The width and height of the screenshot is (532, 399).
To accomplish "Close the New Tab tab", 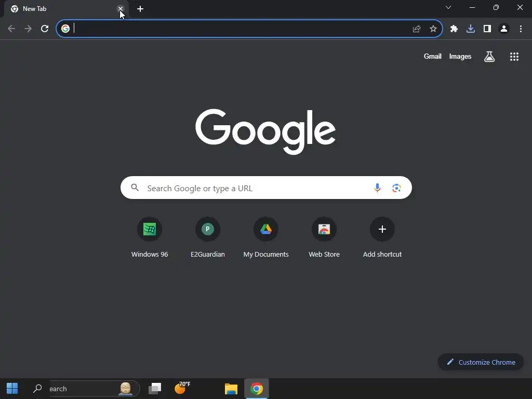I will click(x=121, y=9).
